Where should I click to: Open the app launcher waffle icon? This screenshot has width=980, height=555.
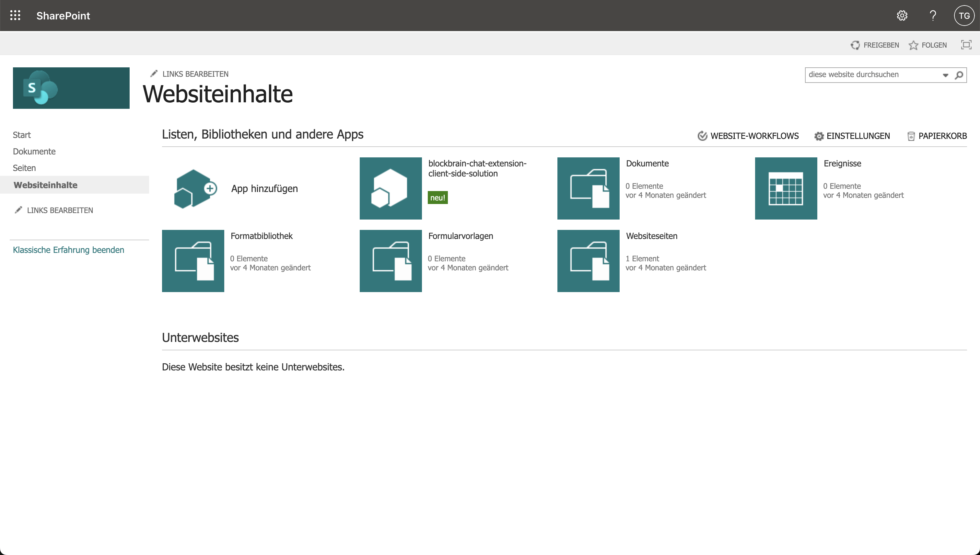click(15, 16)
